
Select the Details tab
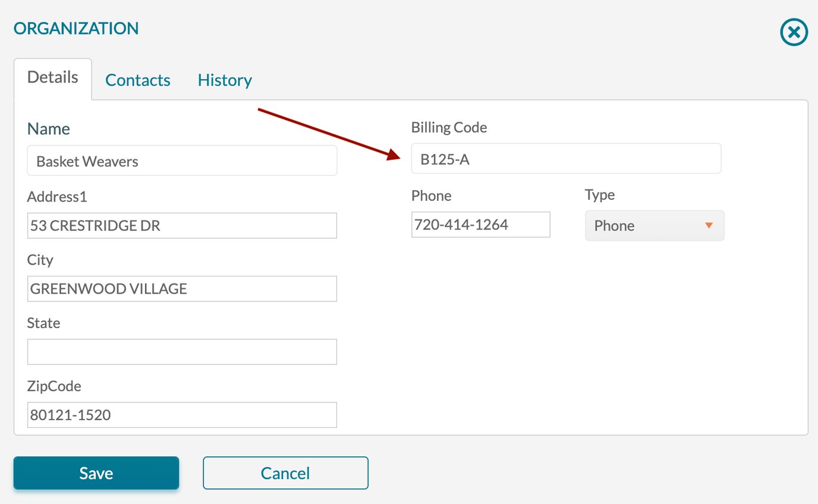coord(52,77)
